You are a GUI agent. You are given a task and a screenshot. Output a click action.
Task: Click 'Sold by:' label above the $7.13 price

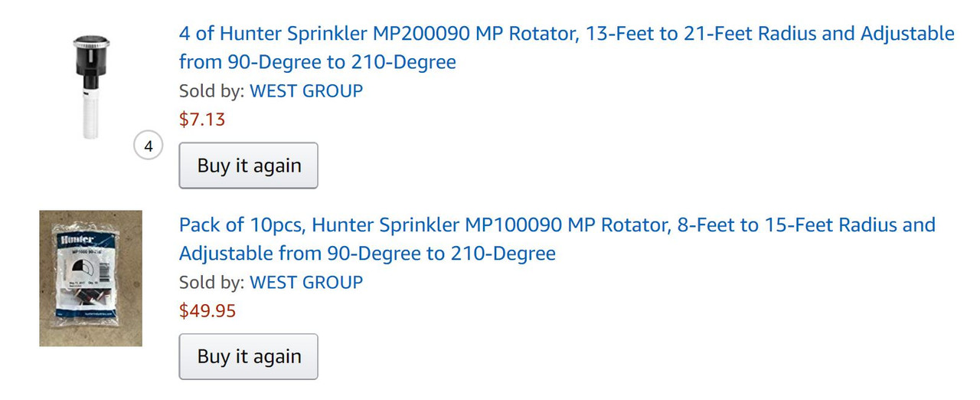pos(212,91)
